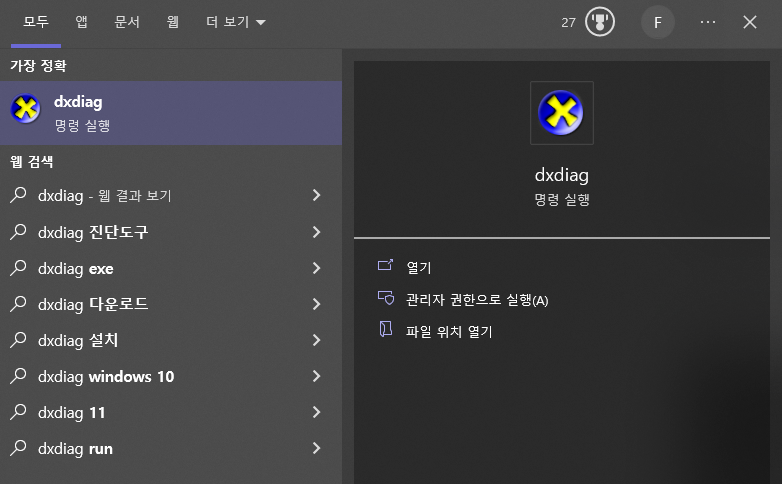This screenshot has width=782, height=484.
Task: Close the search panel
Action: click(750, 22)
